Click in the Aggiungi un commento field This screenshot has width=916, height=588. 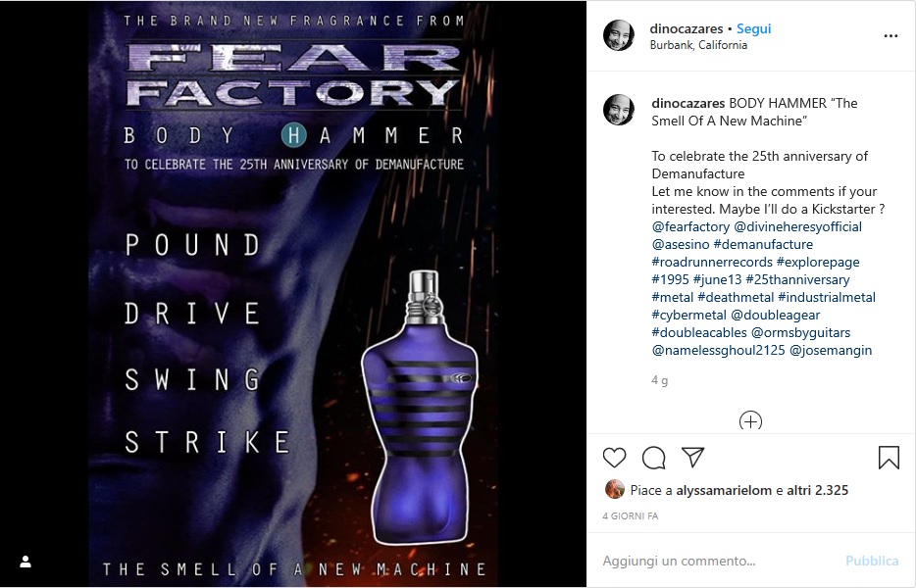[x=719, y=561]
